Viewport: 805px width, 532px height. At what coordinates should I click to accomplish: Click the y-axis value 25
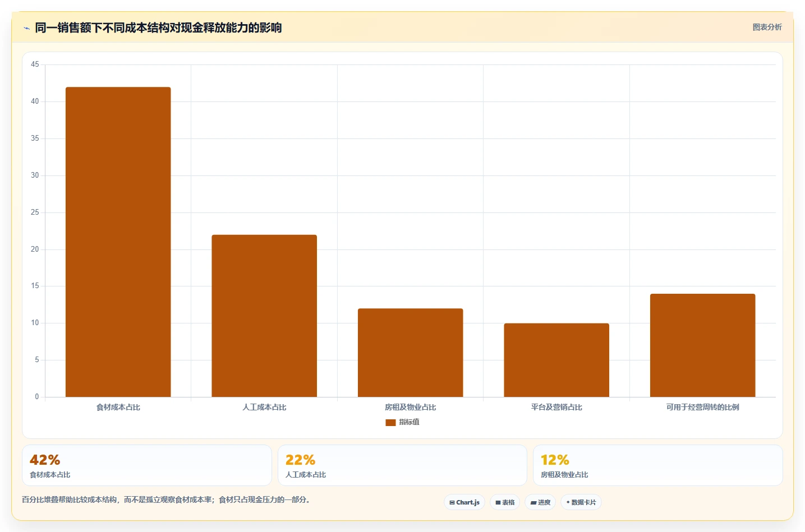(35, 212)
